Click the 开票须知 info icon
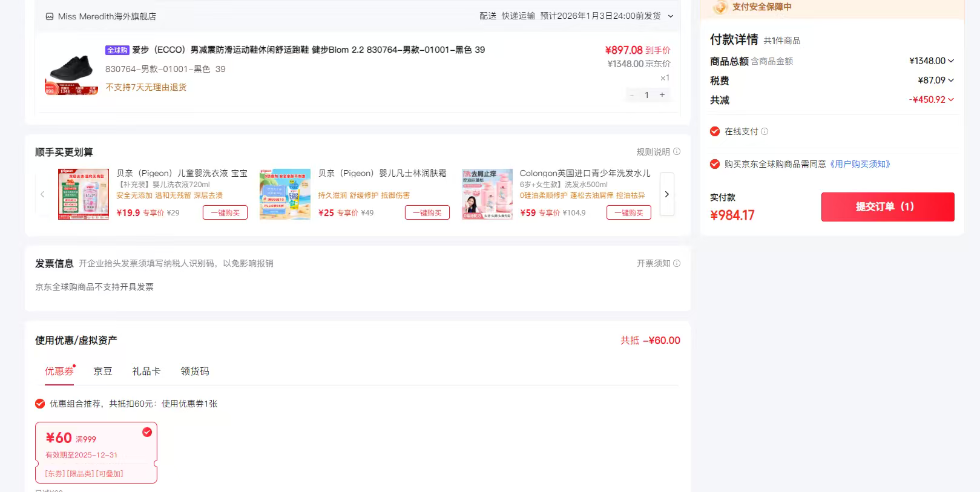Viewport: 980px width, 492px height. [x=677, y=263]
